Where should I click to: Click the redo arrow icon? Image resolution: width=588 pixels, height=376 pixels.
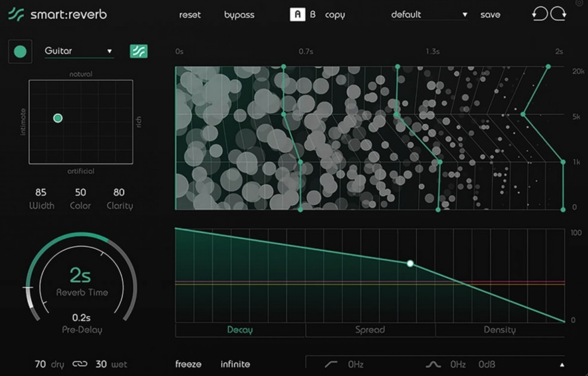point(558,14)
